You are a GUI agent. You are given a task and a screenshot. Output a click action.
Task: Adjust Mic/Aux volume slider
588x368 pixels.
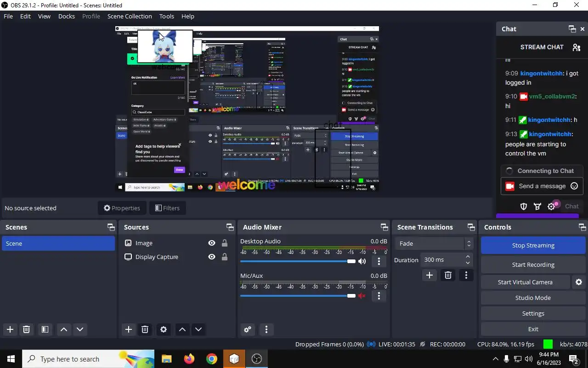298,296
